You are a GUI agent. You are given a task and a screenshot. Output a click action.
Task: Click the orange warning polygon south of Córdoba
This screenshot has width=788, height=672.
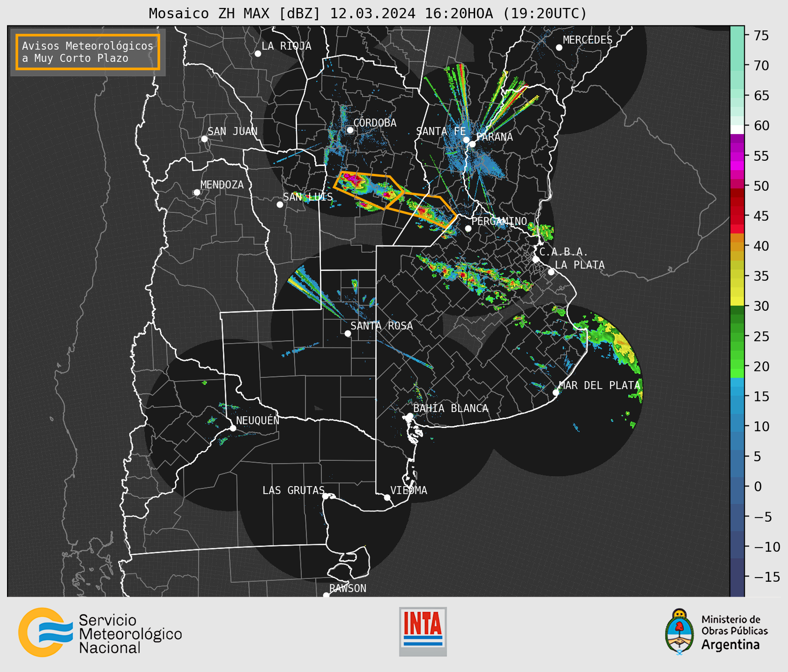point(369,190)
